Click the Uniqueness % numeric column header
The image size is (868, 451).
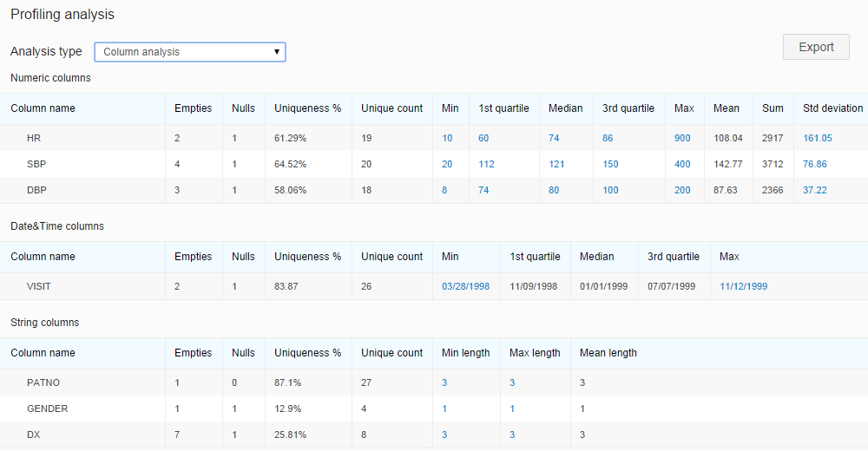tap(307, 108)
